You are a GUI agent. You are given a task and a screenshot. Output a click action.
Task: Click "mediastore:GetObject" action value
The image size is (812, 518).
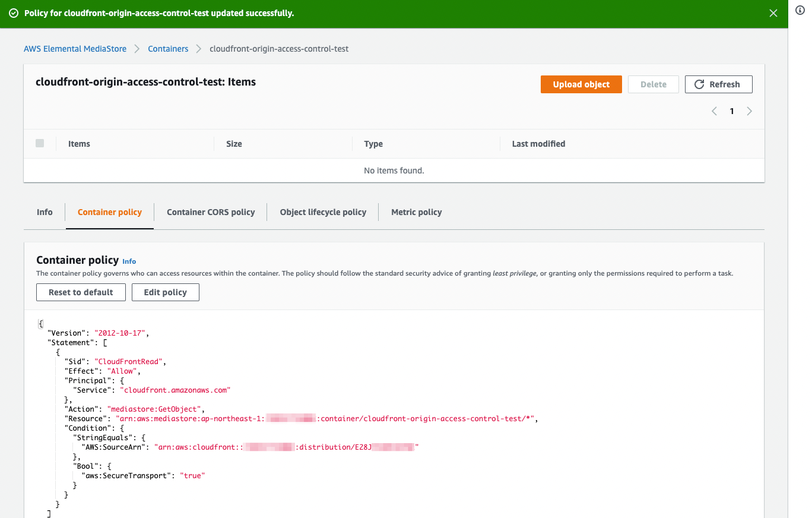click(156, 409)
